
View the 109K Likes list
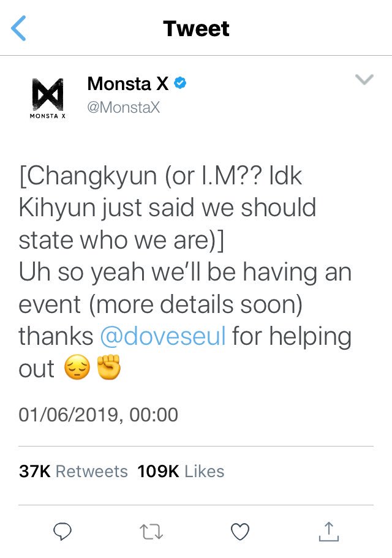click(x=181, y=471)
